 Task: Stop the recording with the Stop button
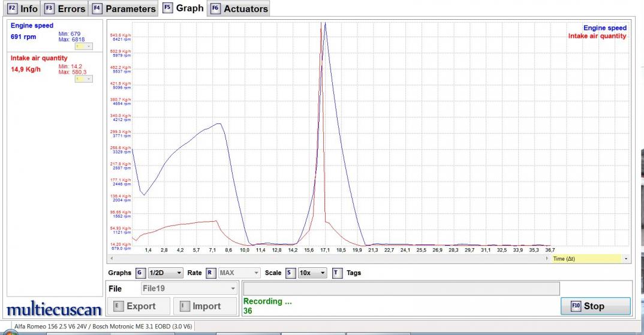pyautogui.click(x=595, y=306)
